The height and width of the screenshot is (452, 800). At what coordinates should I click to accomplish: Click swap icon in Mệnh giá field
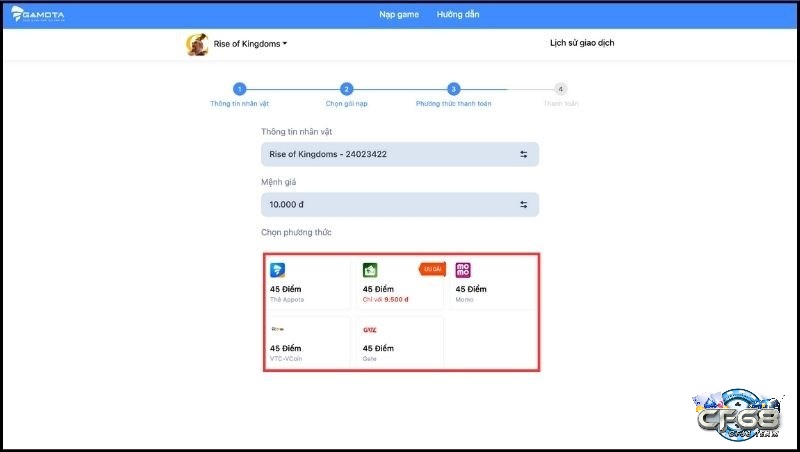point(523,205)
